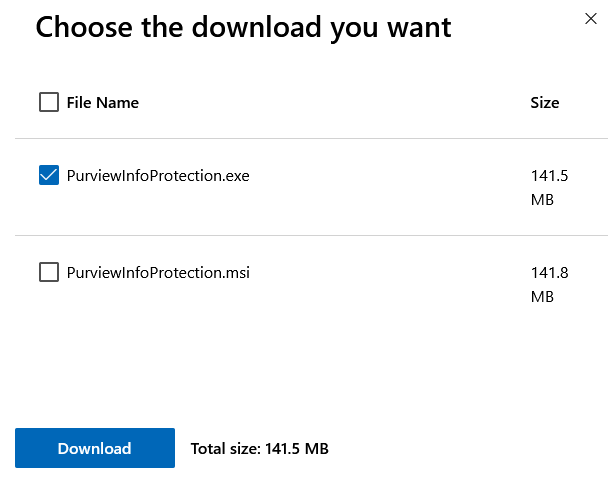Click the word 'Choose' in the heading
616x490 pixels.
pyautogui.click(x=86, y=28)
